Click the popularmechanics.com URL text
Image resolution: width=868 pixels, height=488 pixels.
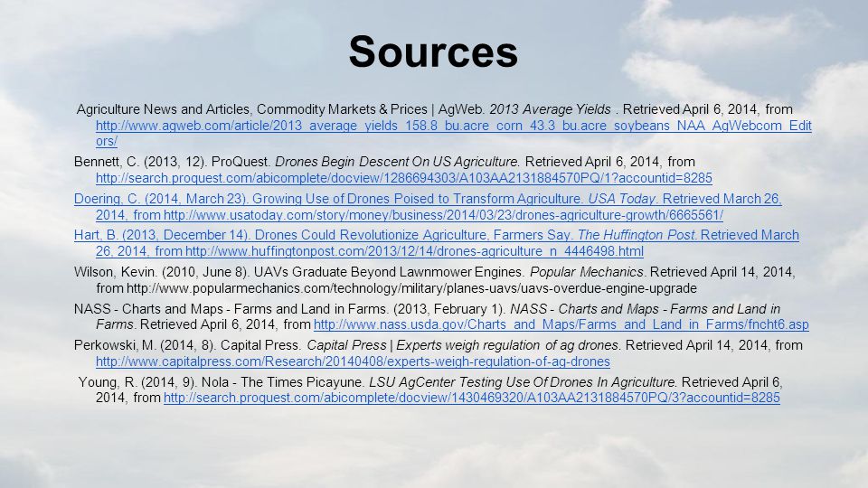pos(412,289)
